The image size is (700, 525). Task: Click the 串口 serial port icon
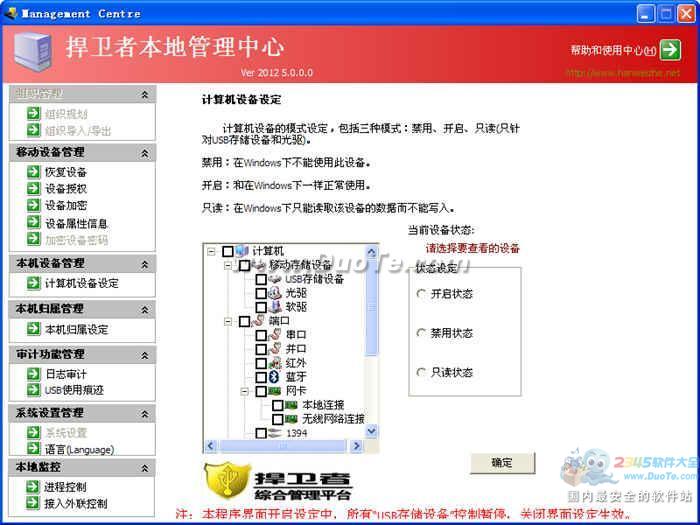[x=275, y=334]
